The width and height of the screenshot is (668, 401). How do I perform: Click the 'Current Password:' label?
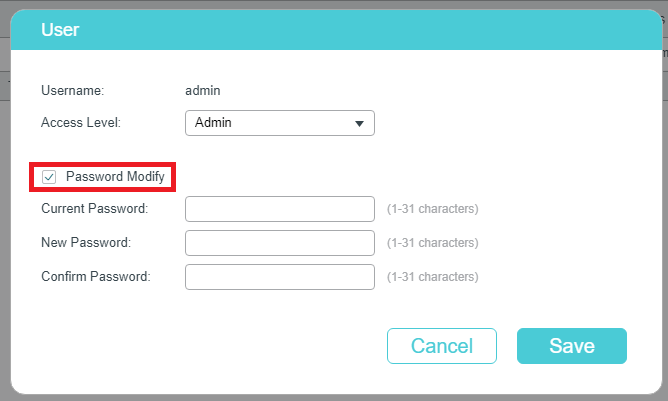tap(95, 208)
